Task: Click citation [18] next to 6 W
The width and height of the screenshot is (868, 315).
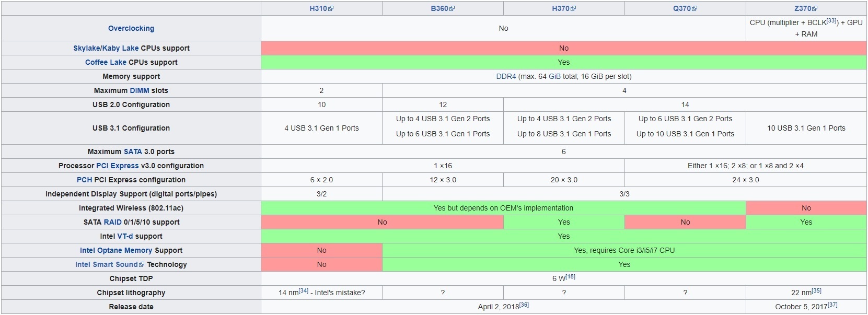Action: (x=571, y=276)
